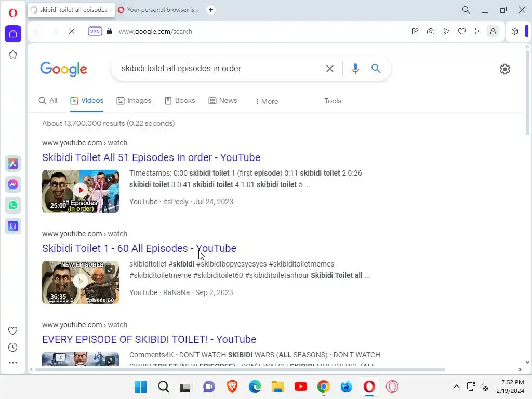
Task: Toggle the VPN badge in address bar
Action: [x=95, y=31]
